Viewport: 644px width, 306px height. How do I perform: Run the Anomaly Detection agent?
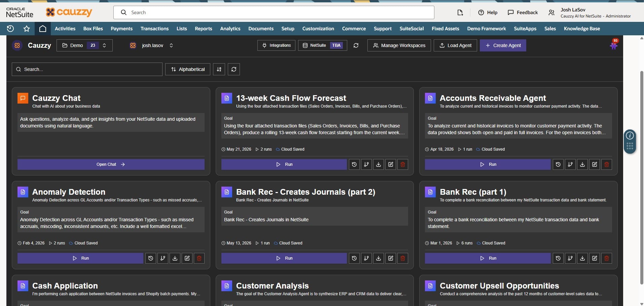coord(80,258)
